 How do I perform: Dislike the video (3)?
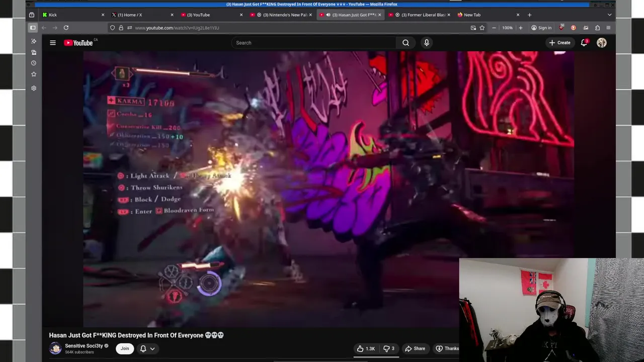pos(389,348)
